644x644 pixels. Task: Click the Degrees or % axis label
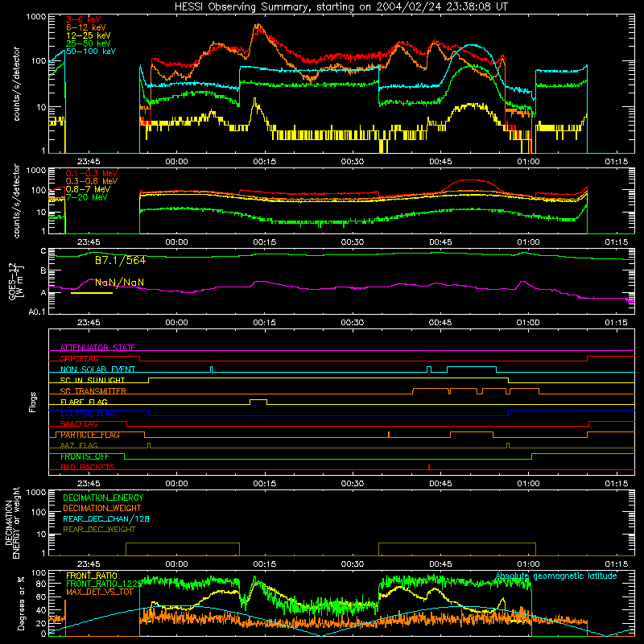[x=21, y=603]
